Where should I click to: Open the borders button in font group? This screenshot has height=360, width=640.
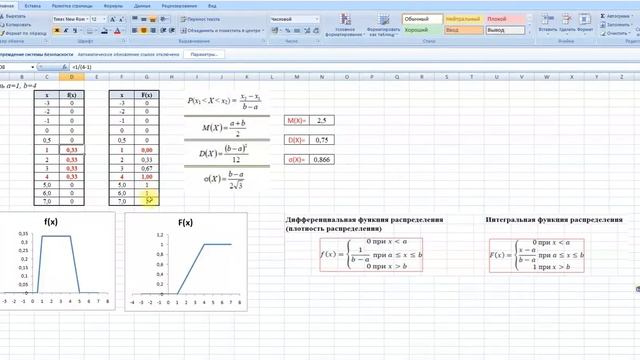90,31
